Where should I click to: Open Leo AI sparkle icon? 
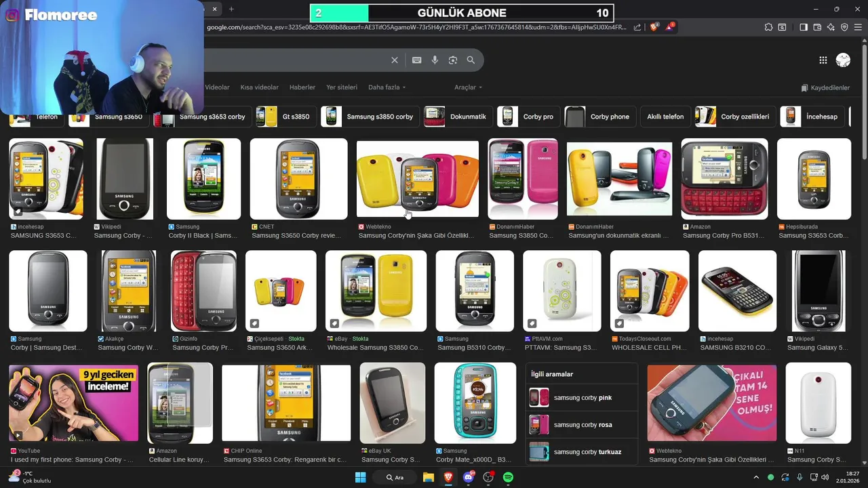831,27
